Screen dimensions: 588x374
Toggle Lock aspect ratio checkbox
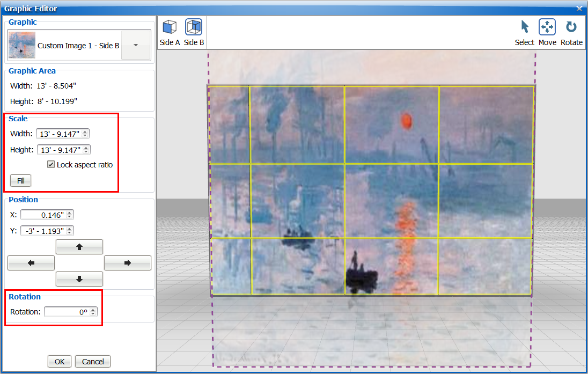(51, 165)
